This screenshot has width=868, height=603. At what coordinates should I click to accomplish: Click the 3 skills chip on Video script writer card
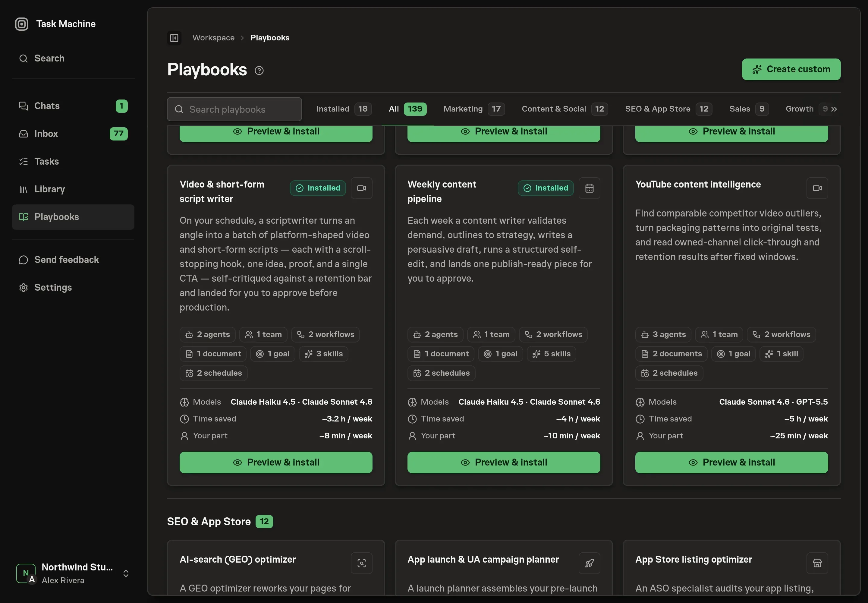click(x=323, y=354)
